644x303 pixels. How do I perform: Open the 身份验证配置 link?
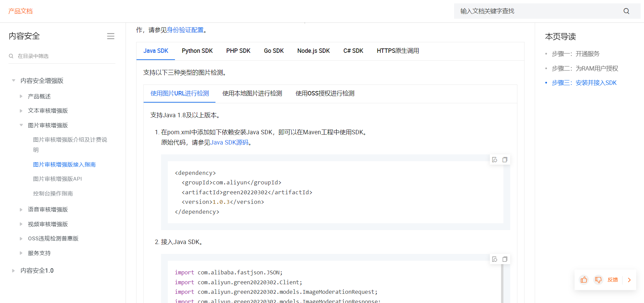tap(185, 30)
